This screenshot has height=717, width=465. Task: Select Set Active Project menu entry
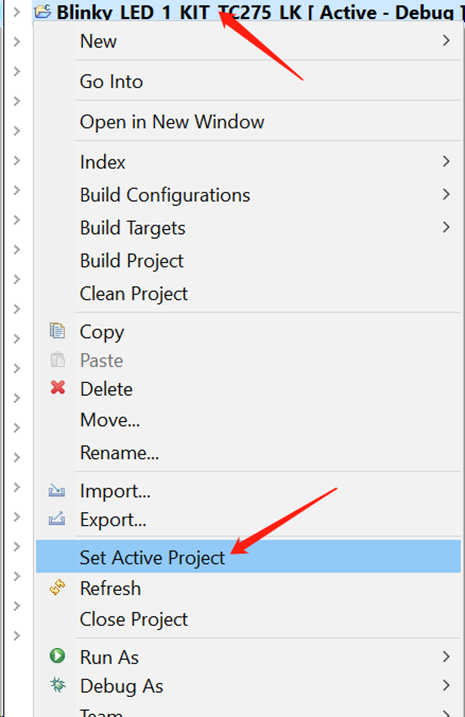(x=248, y=556)
